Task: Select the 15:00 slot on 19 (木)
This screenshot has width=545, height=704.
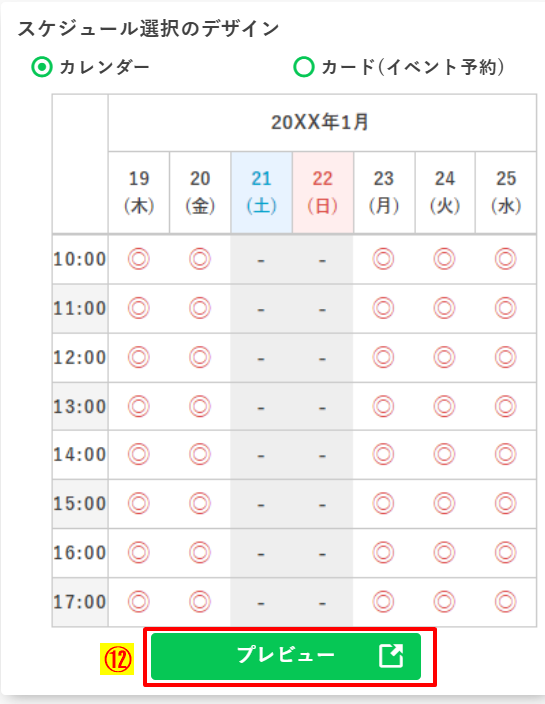Action: (139, 503)
